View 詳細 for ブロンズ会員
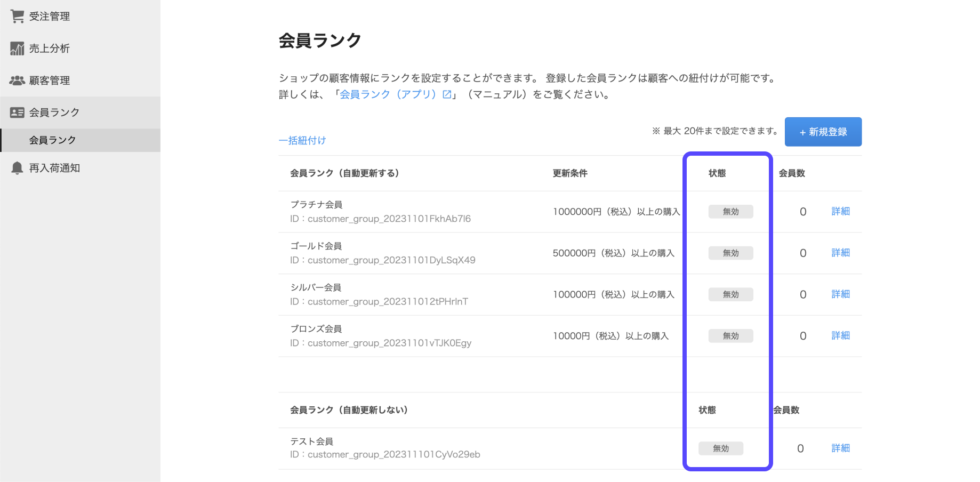The image size is (980, 482). click(x=840, y=335)
